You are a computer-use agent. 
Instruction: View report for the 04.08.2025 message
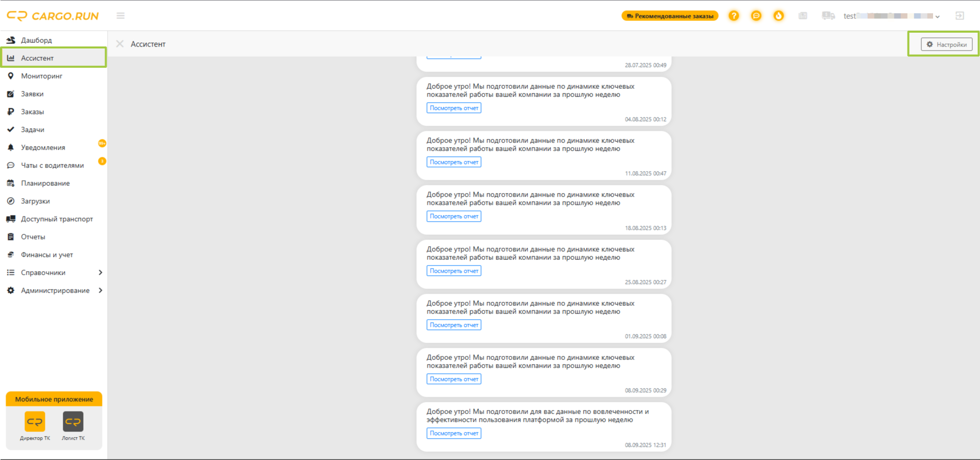[x=454, y=108]
